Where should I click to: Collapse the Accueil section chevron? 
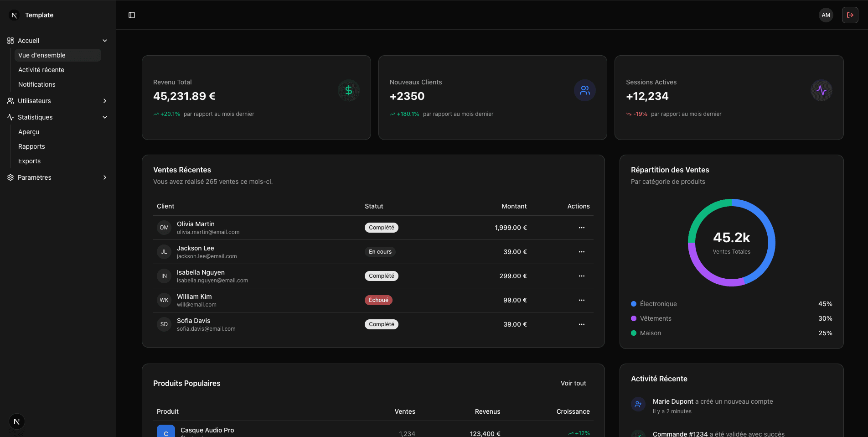click(105, 41)
